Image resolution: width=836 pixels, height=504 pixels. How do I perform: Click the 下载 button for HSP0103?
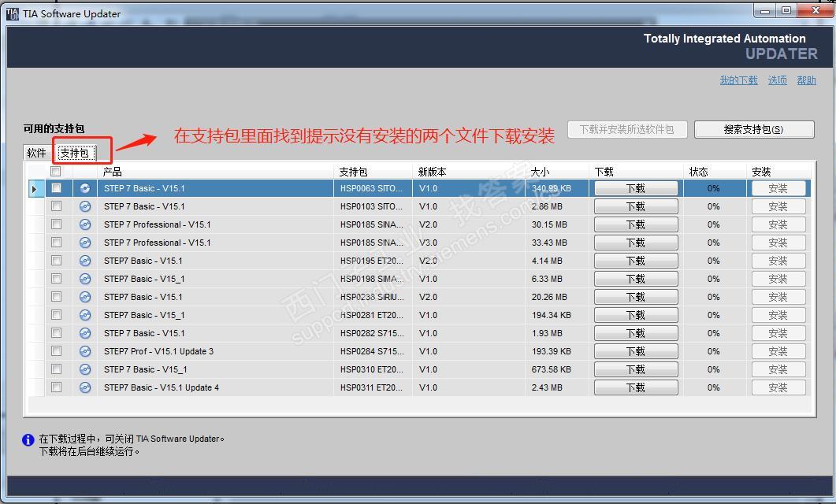tap(636, 206)
